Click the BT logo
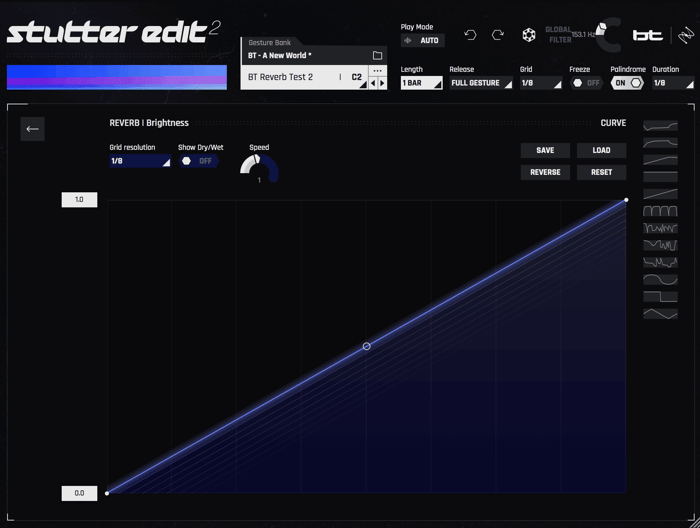Image resolution: width=700 pixels, height=528 pixels. point(647,35)
